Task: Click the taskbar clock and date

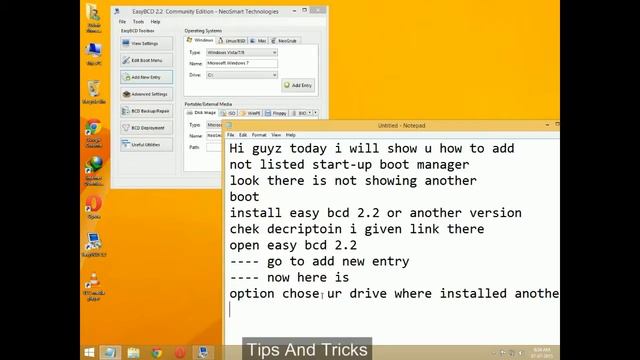Action: 542,353
